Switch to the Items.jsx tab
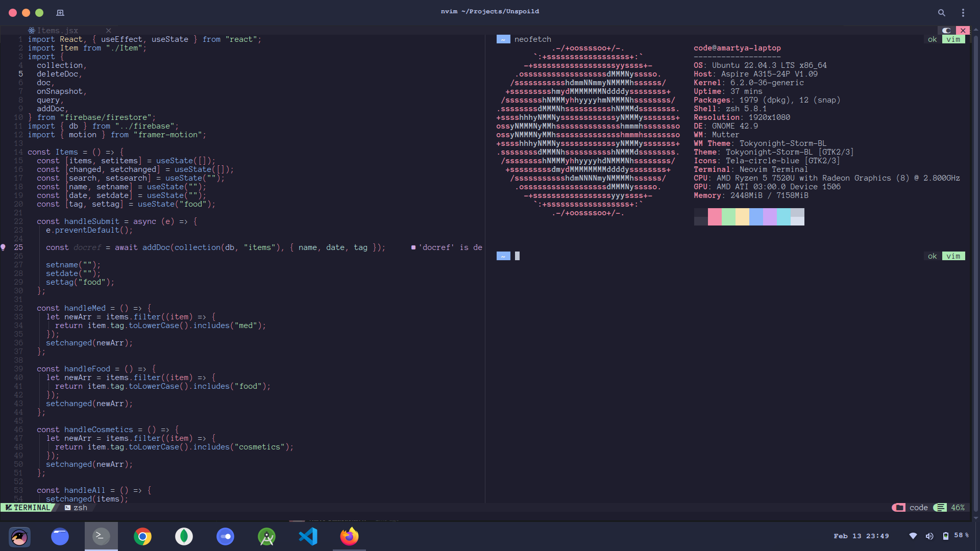Image resolution: width=980 pixels, height=551 pixels. [57, 31]
